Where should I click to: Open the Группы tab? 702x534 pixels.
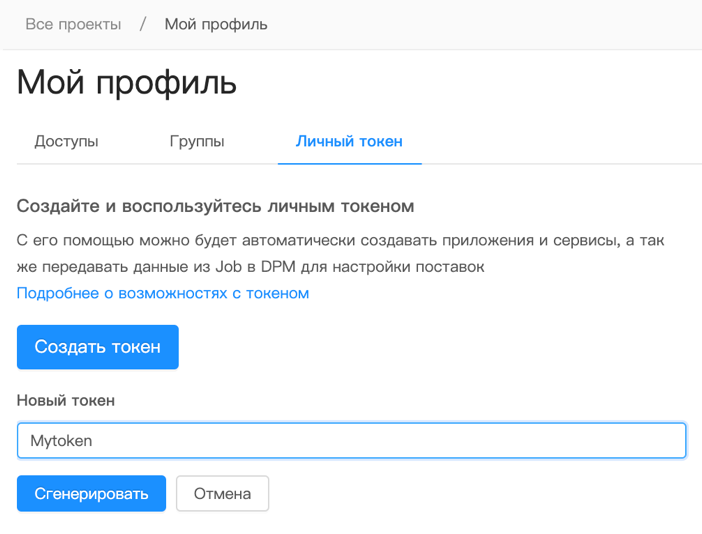pos(197,141)
